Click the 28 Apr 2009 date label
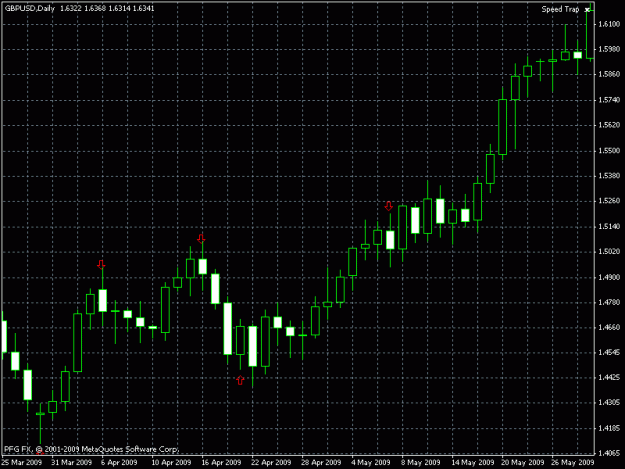Screen dimensions: 625x469 click(321, 462)
